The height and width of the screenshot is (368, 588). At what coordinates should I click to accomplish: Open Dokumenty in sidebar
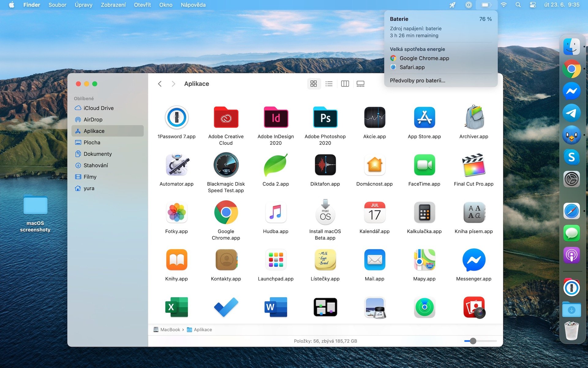(107, 154)
